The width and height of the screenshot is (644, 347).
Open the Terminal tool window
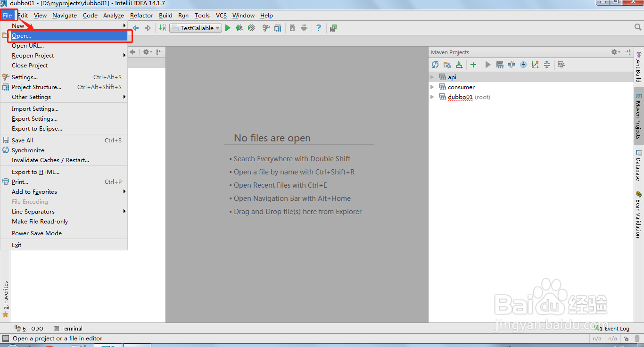(x=68, y=329)
